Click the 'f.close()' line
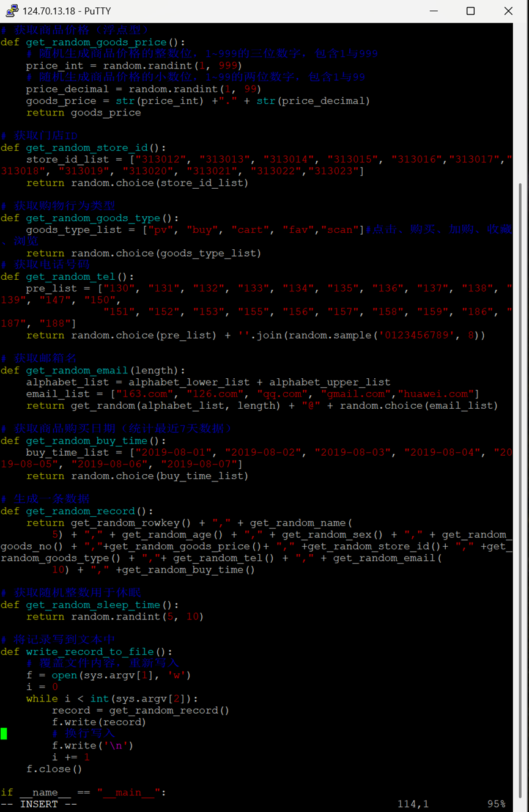 [x=54, y=769]
